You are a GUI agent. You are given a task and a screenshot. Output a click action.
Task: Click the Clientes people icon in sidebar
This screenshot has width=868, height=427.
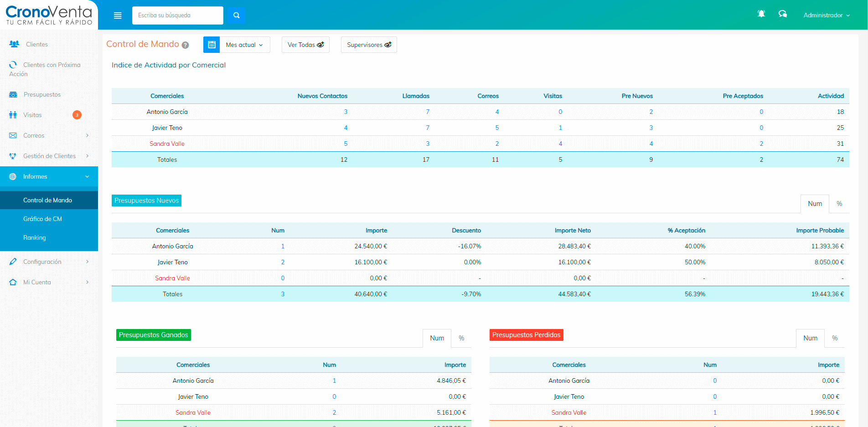click(x=14, y=44)
